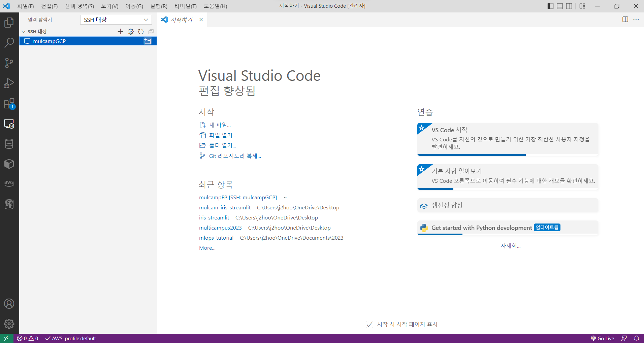
Task: Show more recent items
Action: 207,248
